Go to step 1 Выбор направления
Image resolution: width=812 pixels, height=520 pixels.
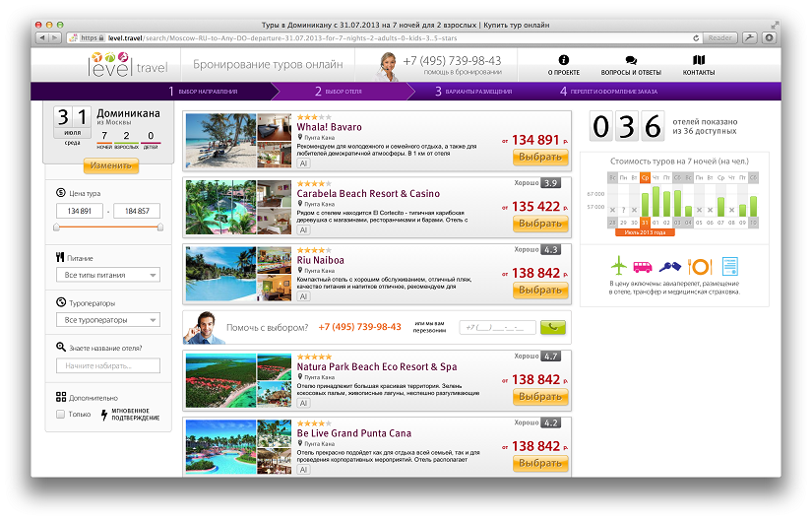tap(203, 92)
